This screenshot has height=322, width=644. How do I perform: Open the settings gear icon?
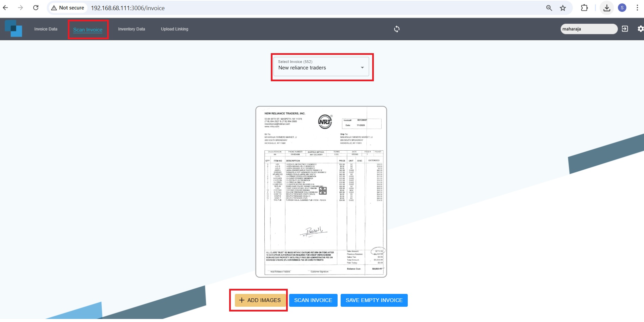point(640,29)
